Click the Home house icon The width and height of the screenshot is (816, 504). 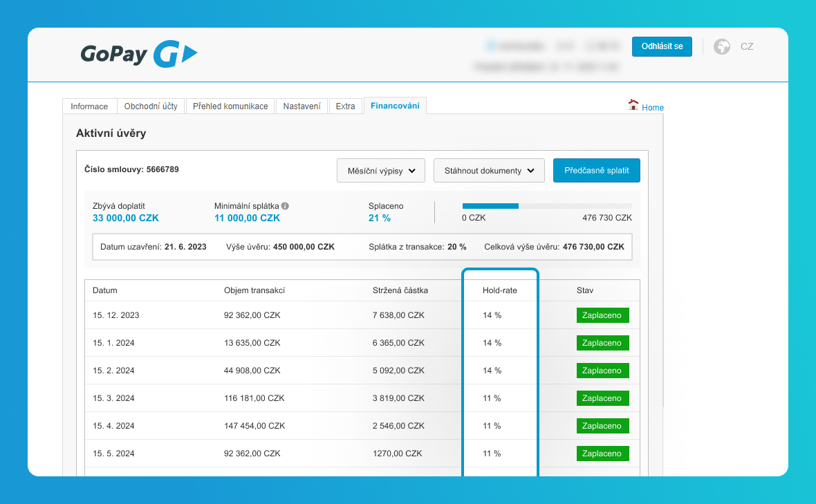633,105
